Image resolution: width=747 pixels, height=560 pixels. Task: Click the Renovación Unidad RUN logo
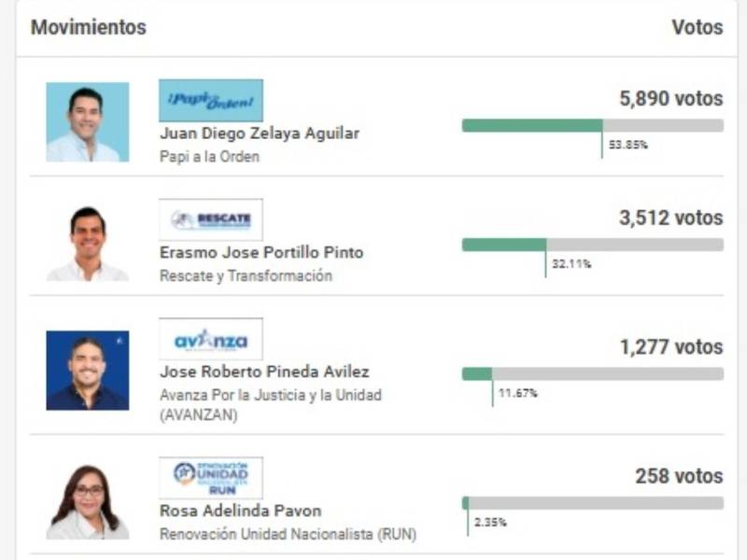click(210, 478)
